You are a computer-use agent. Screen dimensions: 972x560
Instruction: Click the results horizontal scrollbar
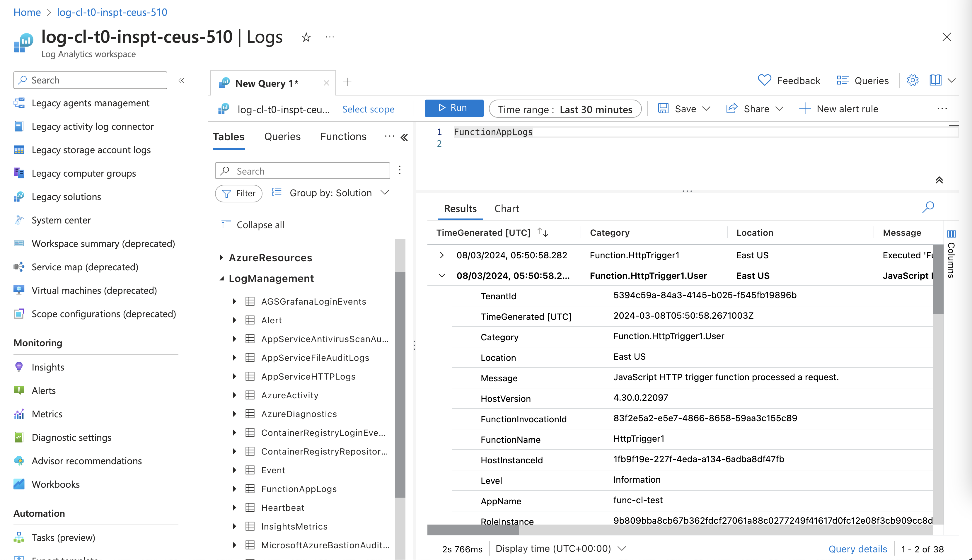473,530
